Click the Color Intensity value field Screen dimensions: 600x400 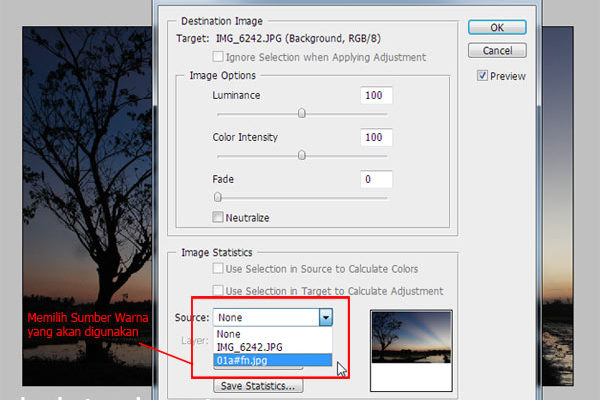click(x=376, y=137)
